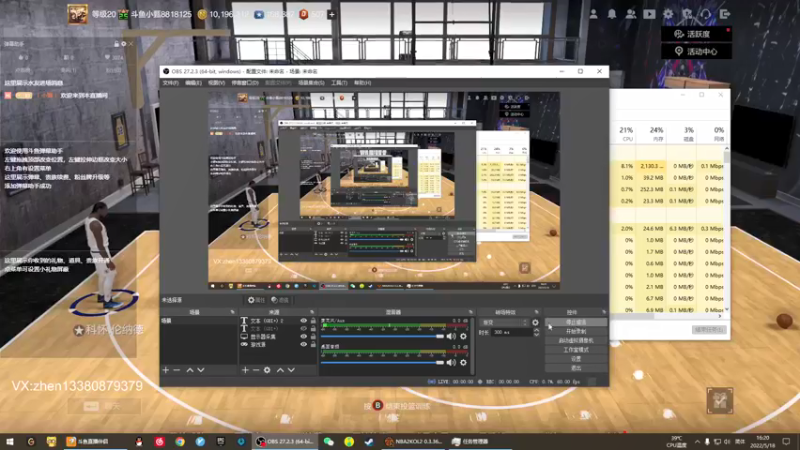Increase transition duration with up arrow
The image size is (800, 450).
point(536,330)
